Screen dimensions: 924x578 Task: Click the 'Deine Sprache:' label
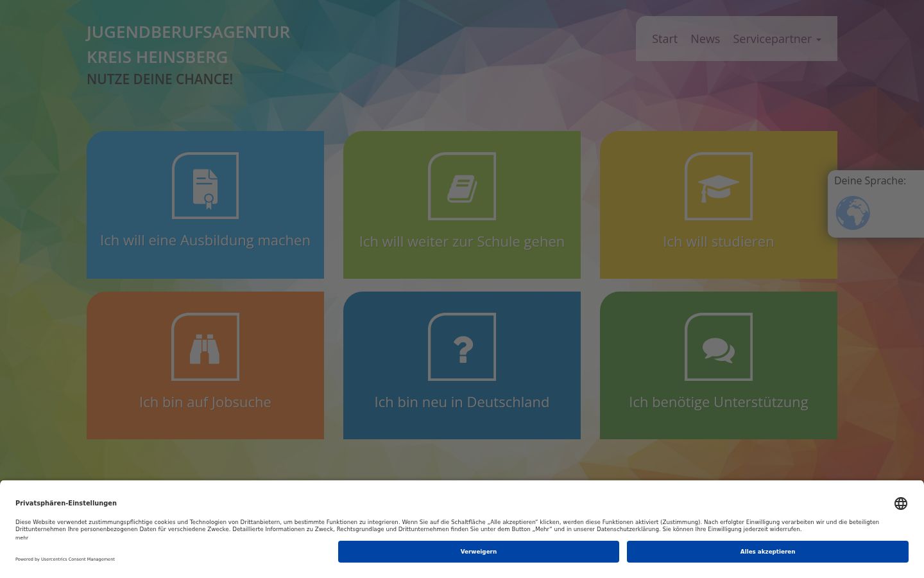870,180
